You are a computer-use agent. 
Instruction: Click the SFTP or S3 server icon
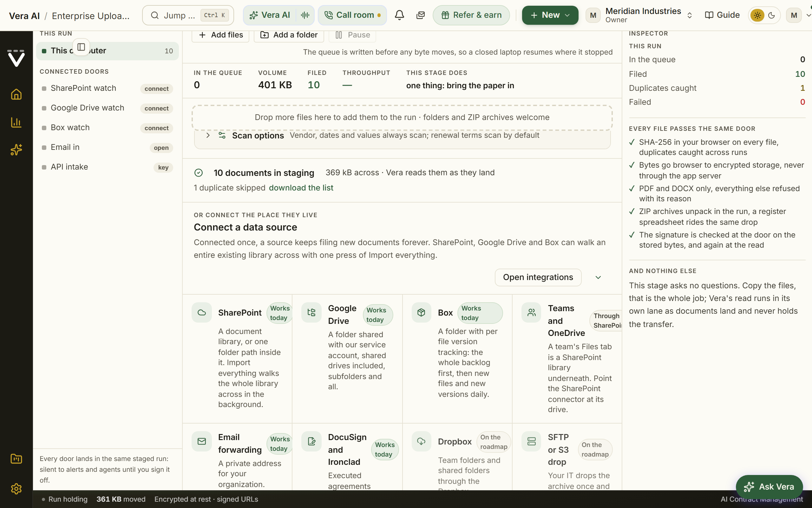pos(531,441)
